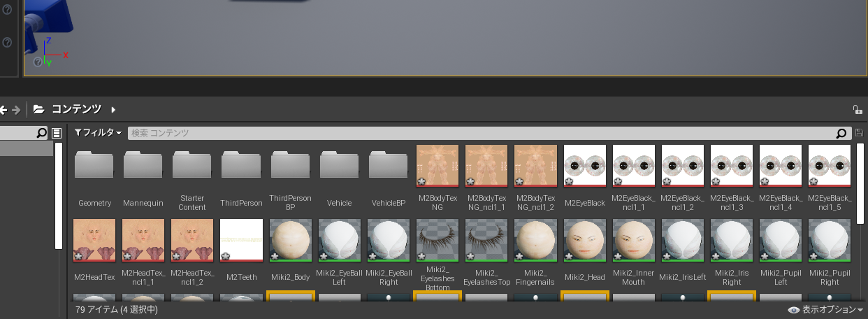Open the フィルタ dropdown
The width and height of the screenshot is (868, 319).
[x=99, y=132]
